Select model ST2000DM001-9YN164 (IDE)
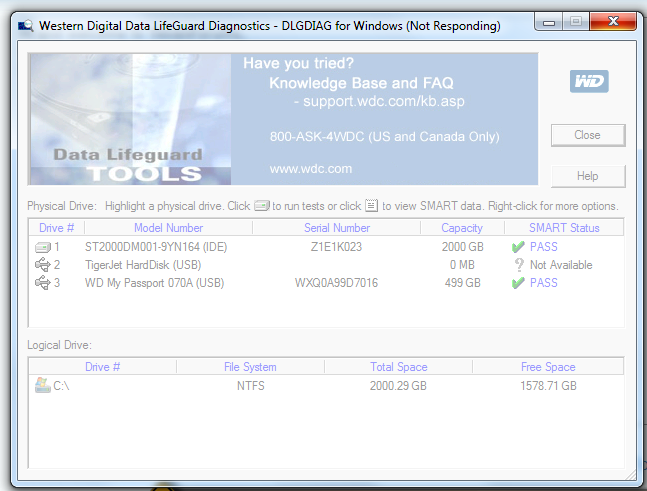This screenshot has height=491, width=647. [156, 247]
